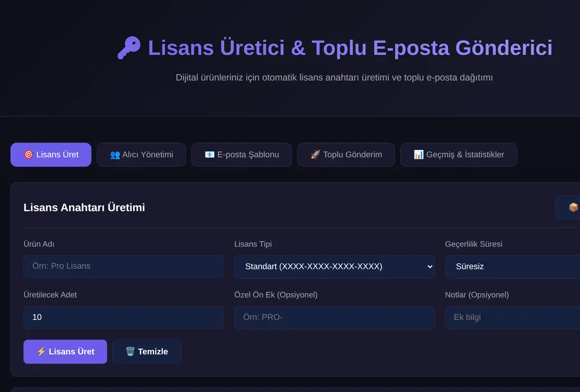This screenshot has width=580, height=392.
Task: Click the Üretilecek Adet field
Action: (123, 318)
